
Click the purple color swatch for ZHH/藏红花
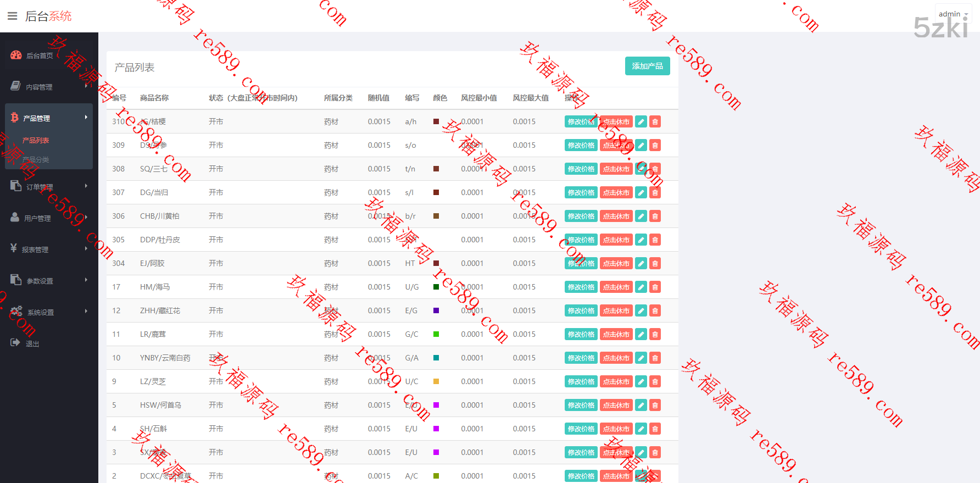[436, 310]
